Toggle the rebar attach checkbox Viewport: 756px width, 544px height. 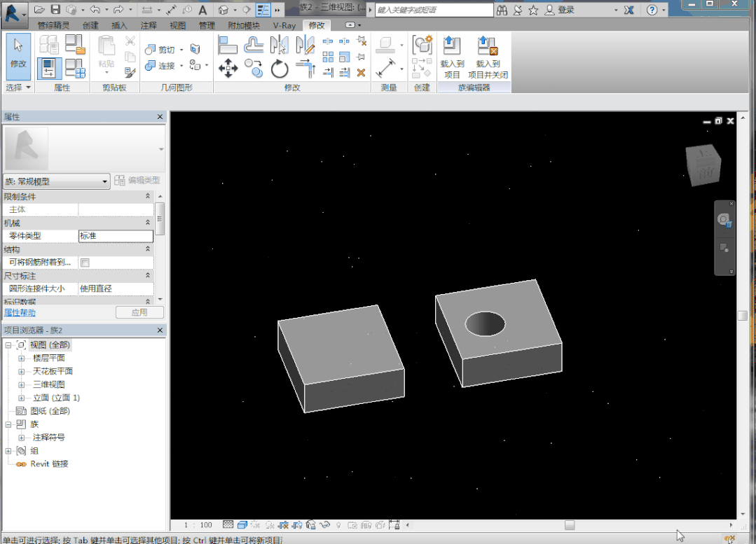85,263
